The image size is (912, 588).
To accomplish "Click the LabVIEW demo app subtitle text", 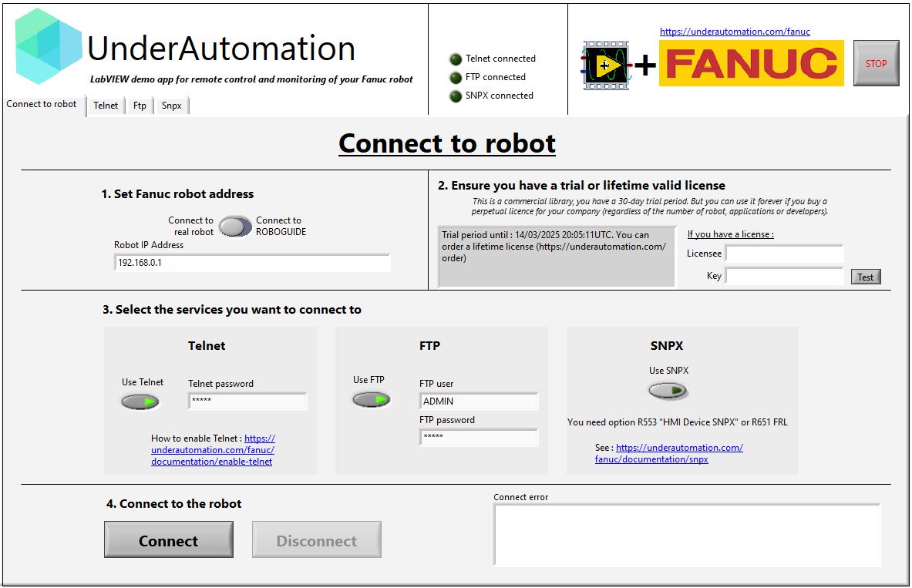I will [x=251, y=79].
